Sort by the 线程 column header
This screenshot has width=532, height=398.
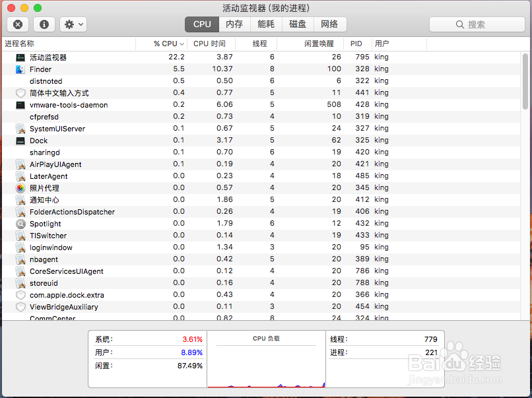pos(256,44)
